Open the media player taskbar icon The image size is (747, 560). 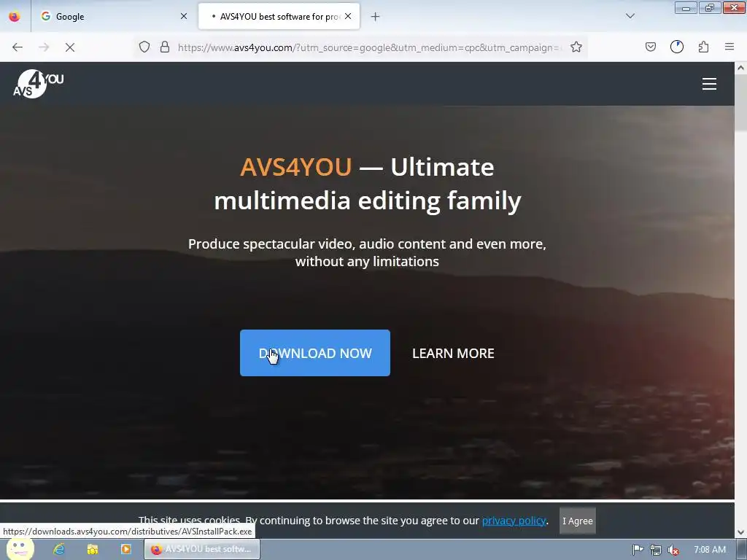tap(125, 549)
